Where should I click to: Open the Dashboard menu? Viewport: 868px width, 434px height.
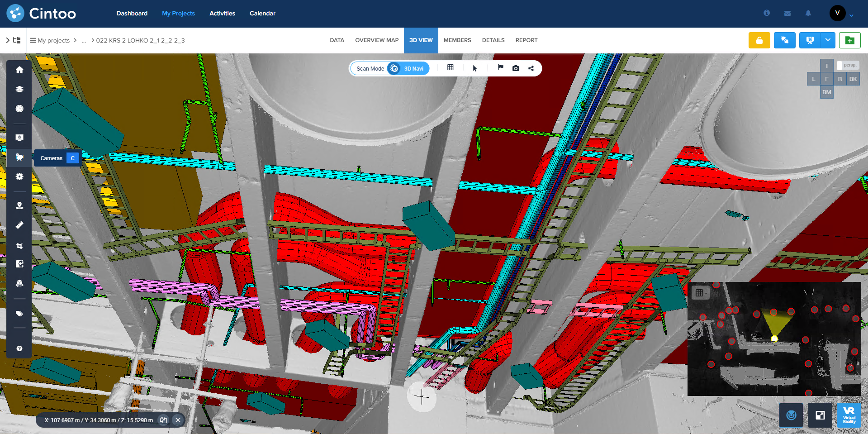tap(132, 13)
